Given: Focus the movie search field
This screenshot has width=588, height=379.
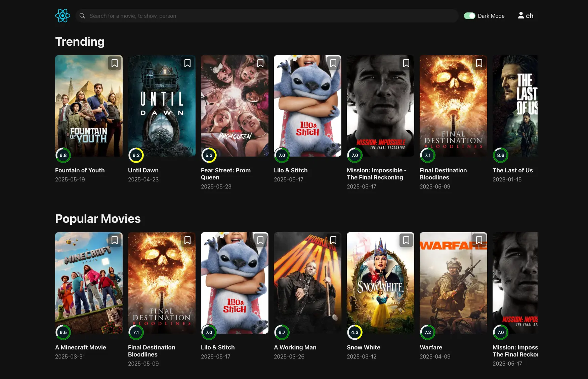Looking at the screenshot, I should click(267, 16).
